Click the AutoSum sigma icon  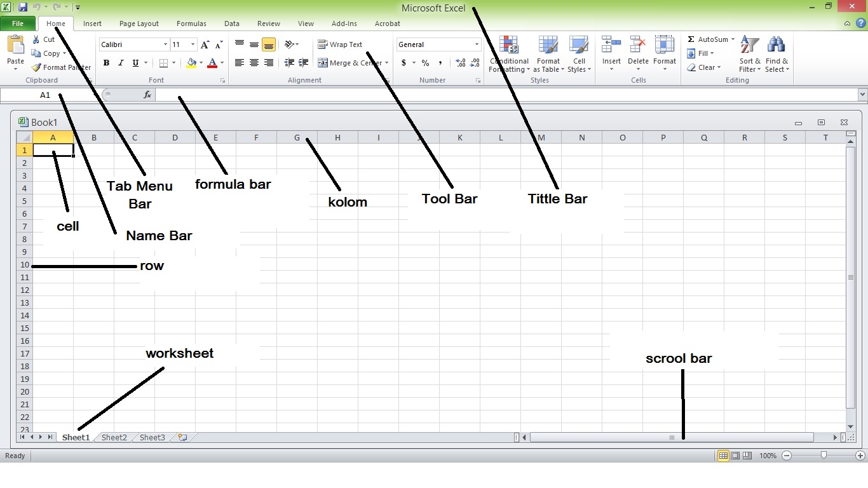pyautogui.click(x=691, y=39)
